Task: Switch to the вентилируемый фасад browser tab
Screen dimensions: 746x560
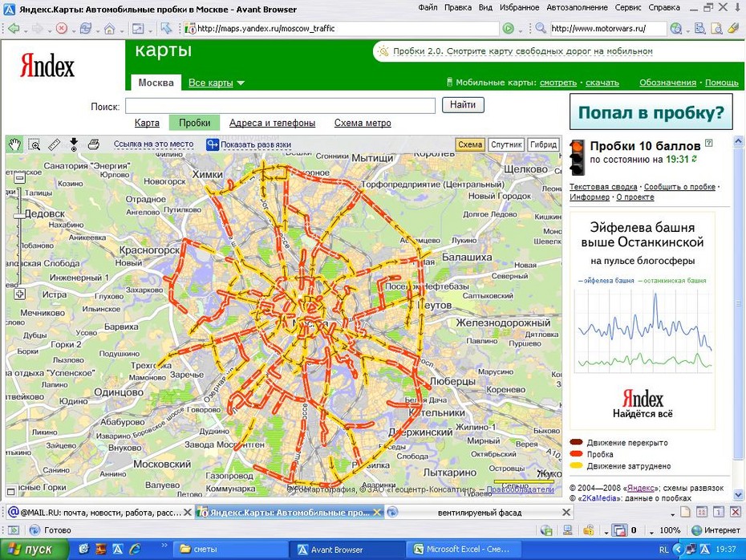Action: (479, 513)
